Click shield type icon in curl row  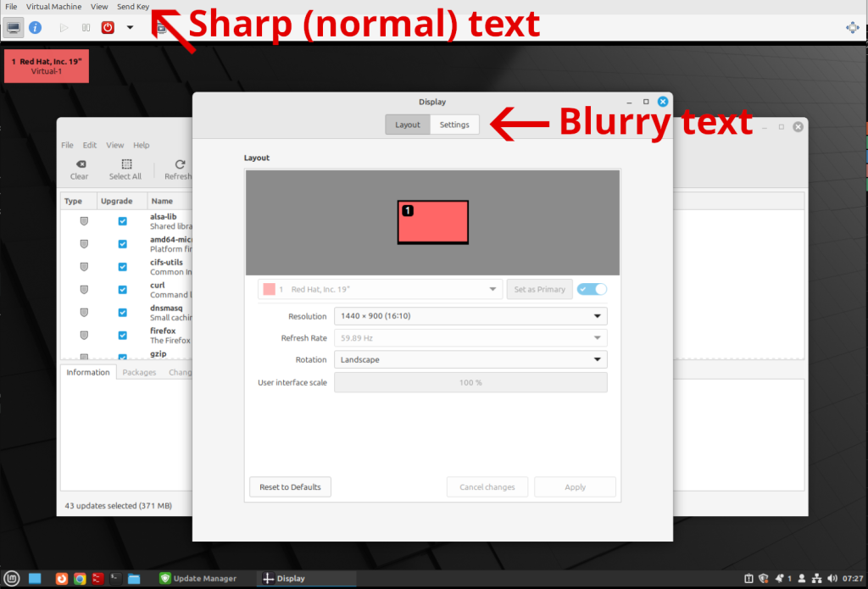coord(84,290)
